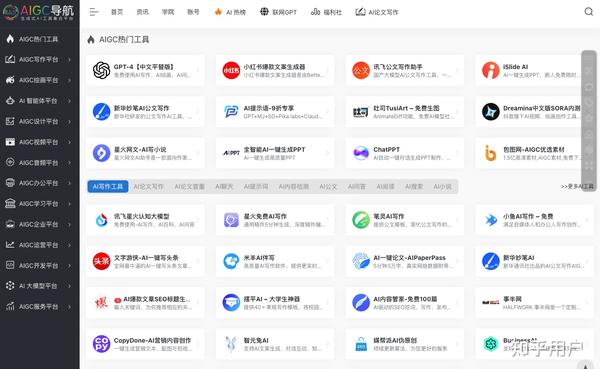Click the back-to-top arrow button

pos(585,366)
